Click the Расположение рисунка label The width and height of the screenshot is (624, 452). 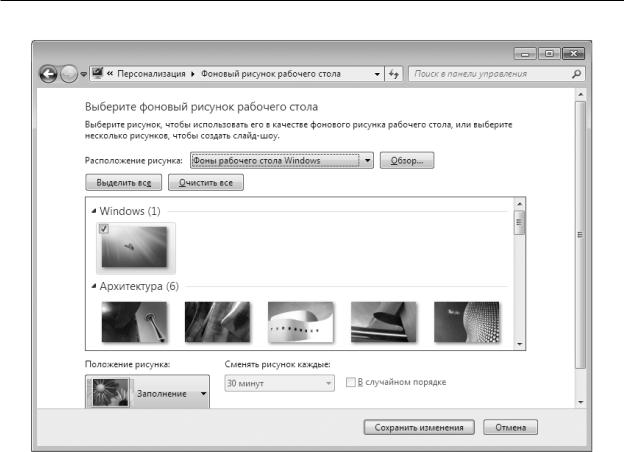pyautogui.click(x=134, y=161)
